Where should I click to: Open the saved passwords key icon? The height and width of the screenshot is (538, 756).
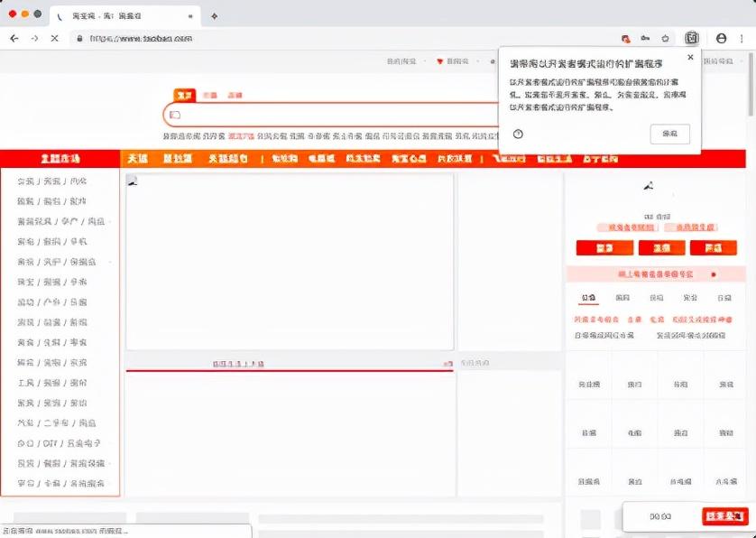[645, 38]
